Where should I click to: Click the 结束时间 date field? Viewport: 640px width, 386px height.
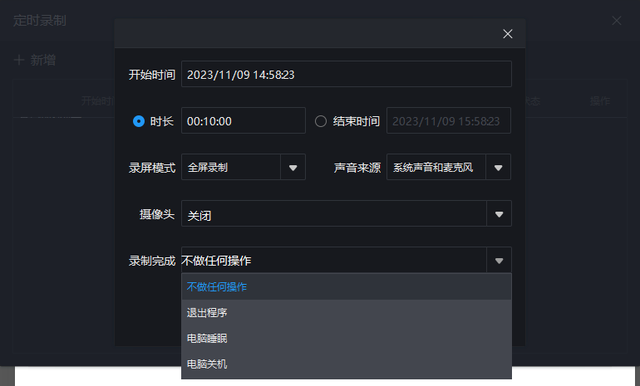pos(449,121)
